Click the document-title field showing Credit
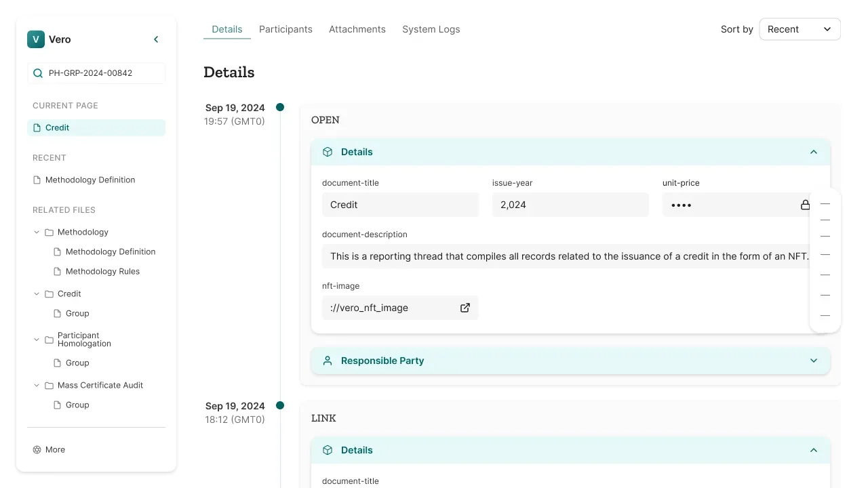 coord(400,205)
